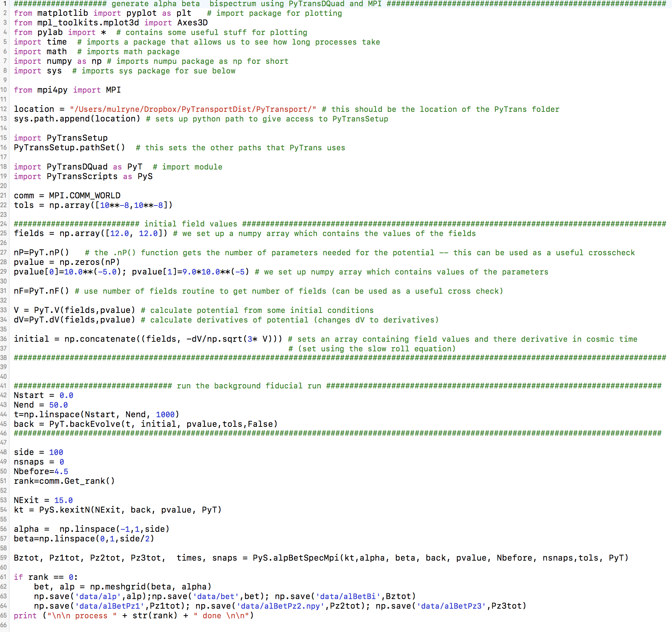
Task: Click 'rank=comm.Get_rank()' line
Action: coord(64,481)
